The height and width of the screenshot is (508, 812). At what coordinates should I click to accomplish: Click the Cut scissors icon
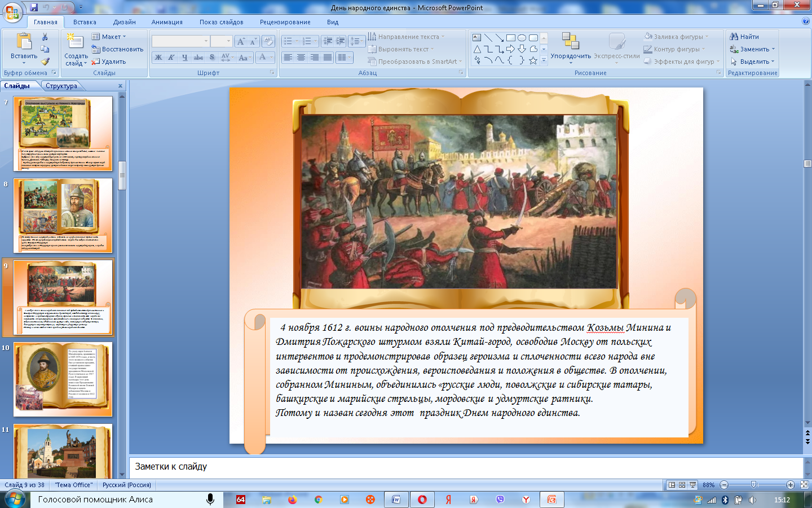click(45, 37)
